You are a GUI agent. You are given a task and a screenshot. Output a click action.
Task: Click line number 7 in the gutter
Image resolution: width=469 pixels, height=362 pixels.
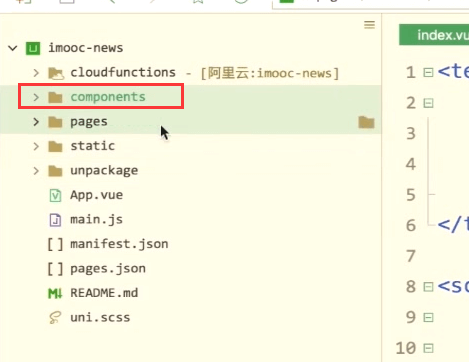411,256
